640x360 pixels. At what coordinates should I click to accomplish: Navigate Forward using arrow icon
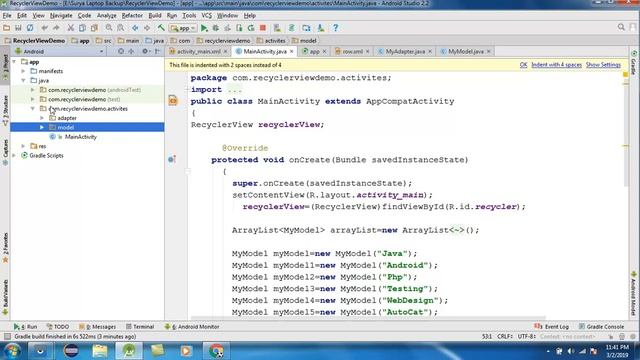tap(147, 28)
